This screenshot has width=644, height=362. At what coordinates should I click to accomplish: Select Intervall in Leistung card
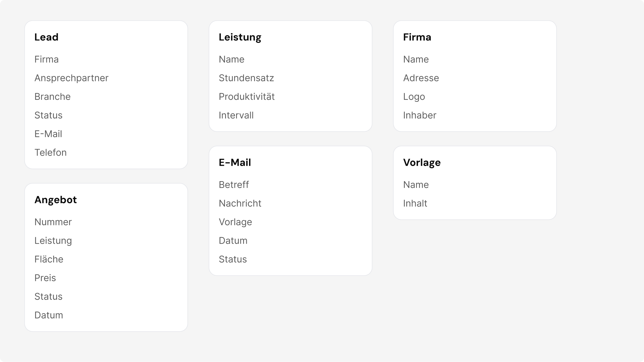pyautogui.click(x=236, y=115)
